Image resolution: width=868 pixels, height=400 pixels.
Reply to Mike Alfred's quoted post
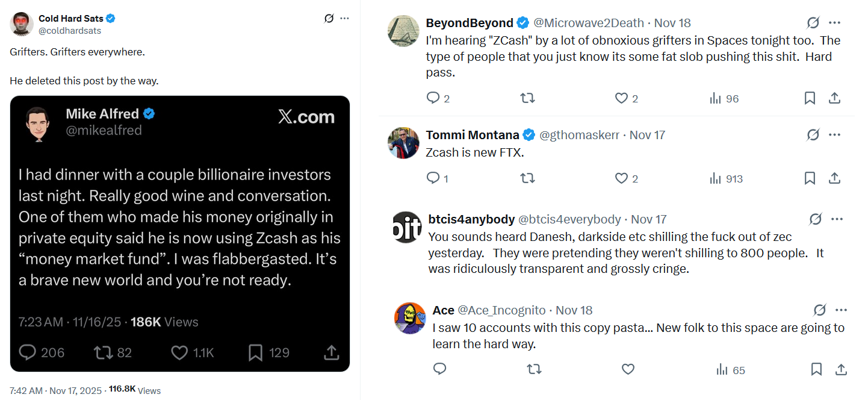[28, 352]
